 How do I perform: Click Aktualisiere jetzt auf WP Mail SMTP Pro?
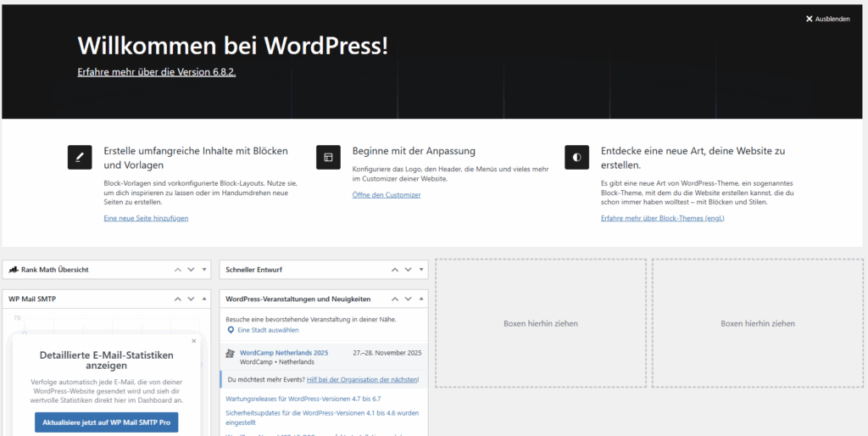coord(106,422)
